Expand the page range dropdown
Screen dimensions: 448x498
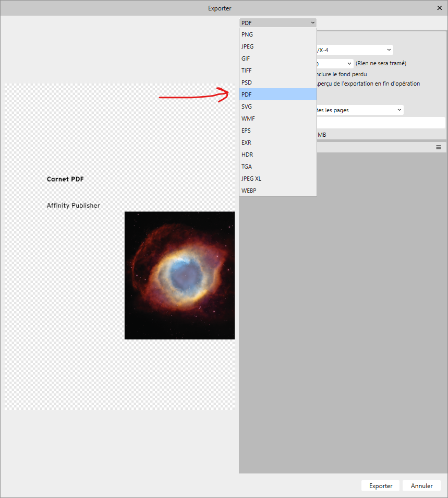[360, 110]
